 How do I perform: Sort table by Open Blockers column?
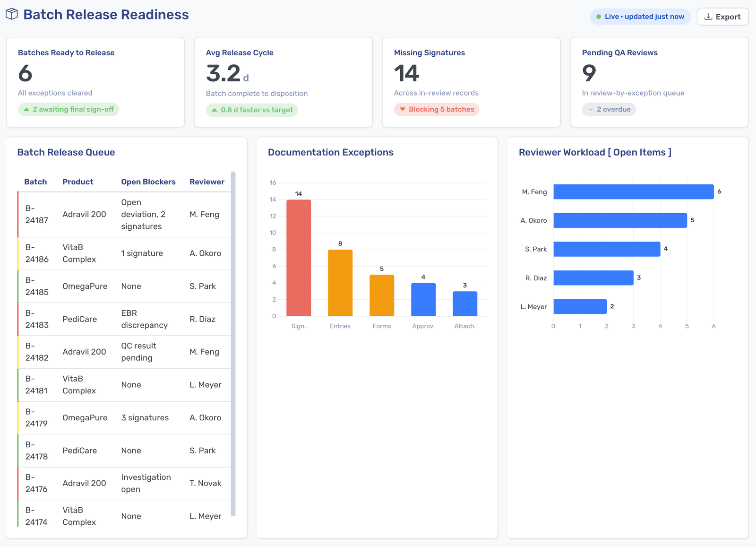click(148, 182)
